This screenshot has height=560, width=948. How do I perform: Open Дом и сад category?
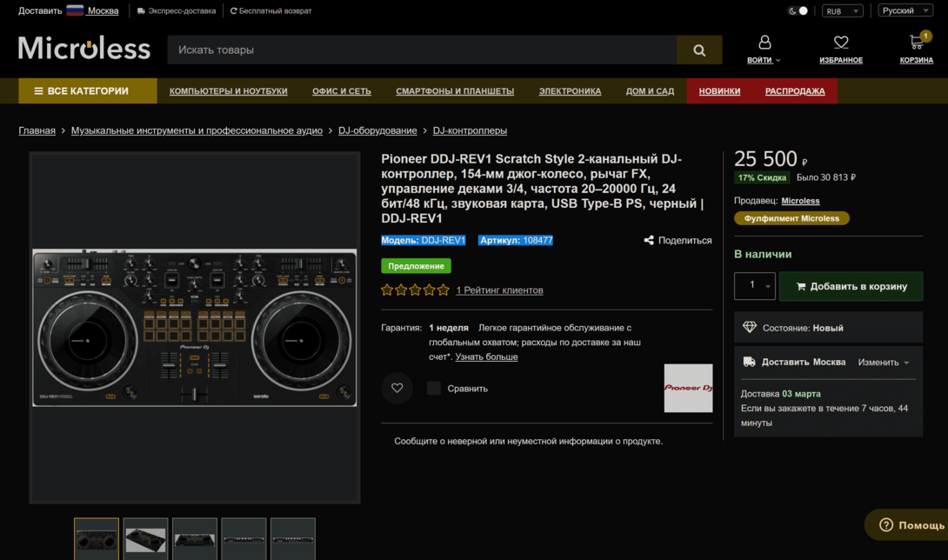point(650,91)
